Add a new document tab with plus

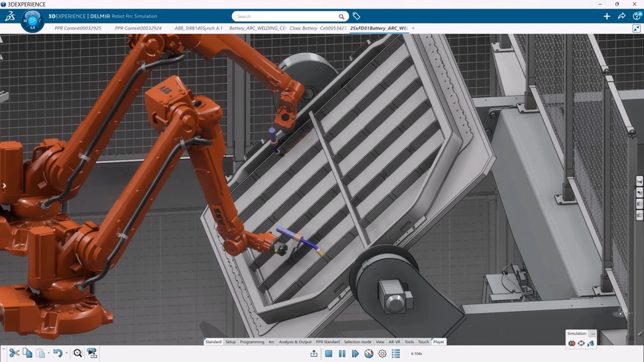[x=413, y=28]
